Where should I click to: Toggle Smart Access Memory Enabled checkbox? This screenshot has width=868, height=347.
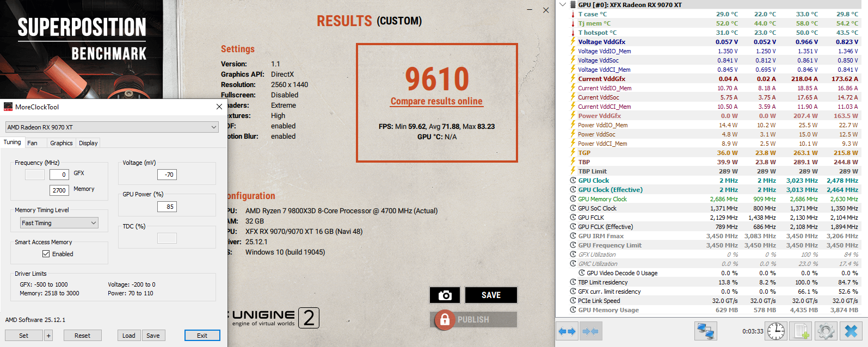(46, 254)
